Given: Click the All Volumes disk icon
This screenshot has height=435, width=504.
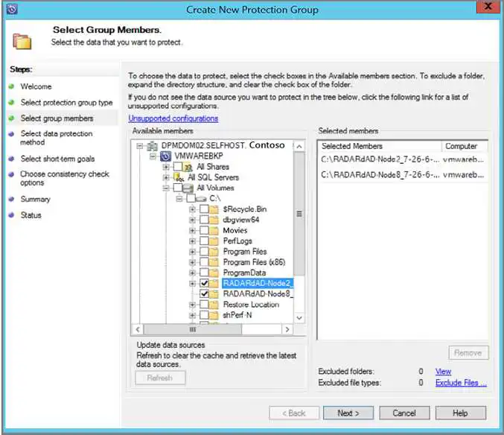Looking at the screenshot, I should [188, 188].
